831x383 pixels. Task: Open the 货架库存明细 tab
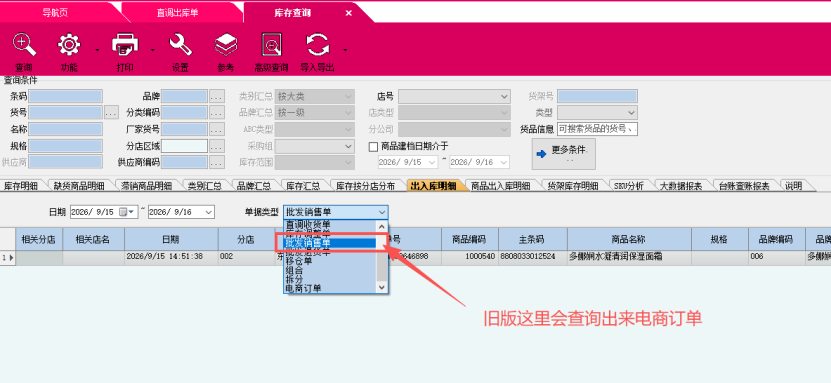click(x=572, y=186)
